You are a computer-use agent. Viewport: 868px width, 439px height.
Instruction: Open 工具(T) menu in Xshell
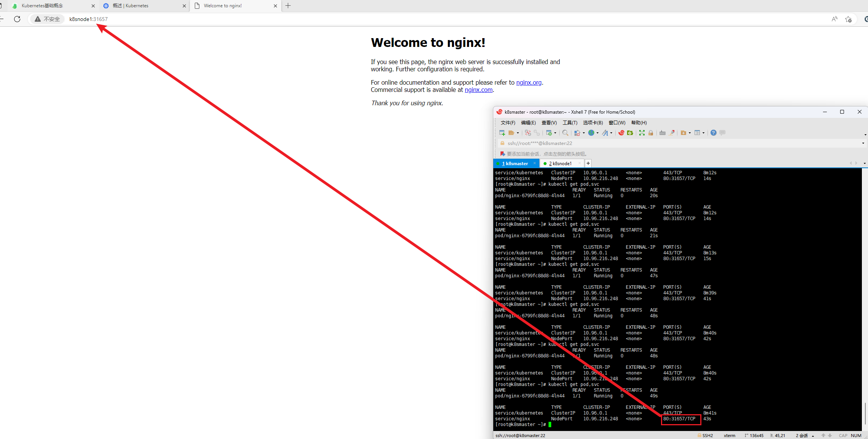click(570, 123)
